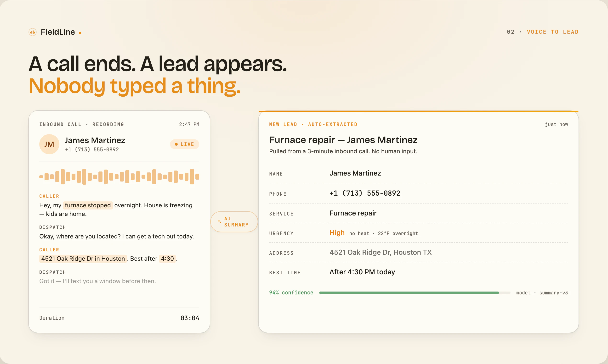Click lead title 'Furnace repair — James Martinez'
Image resolution: width=608 pixels, height=364 pixels.
click(343, 140)
